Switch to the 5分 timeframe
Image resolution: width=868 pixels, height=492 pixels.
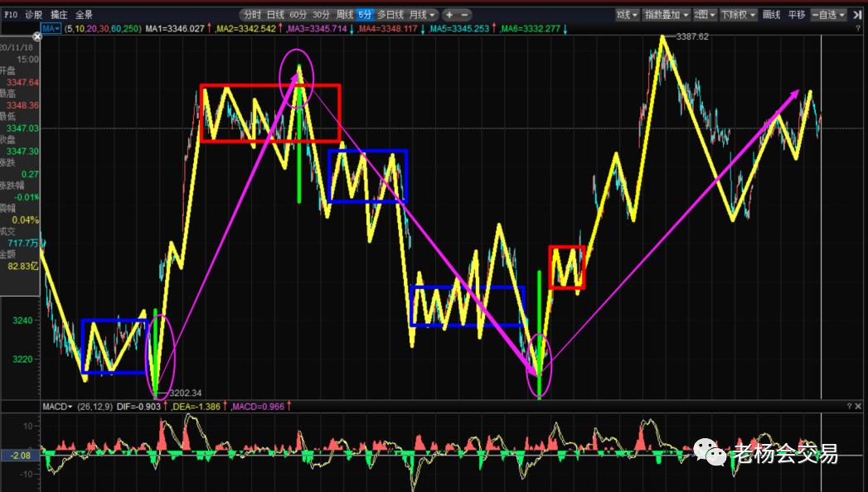click(x=365, y=15)
